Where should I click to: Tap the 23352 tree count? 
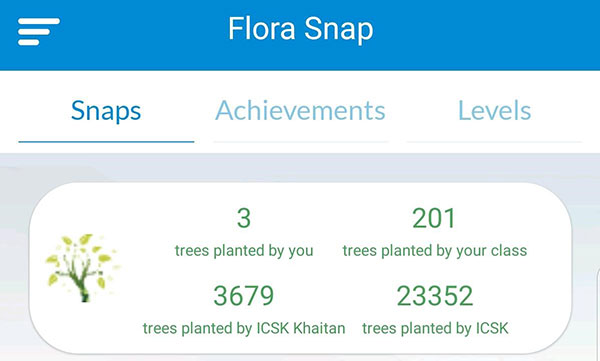point(435,296)
